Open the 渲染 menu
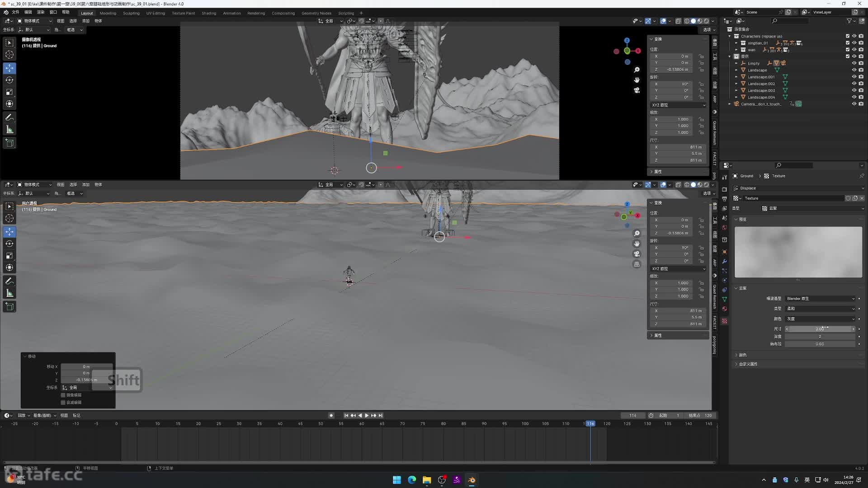Image resolution: width=868 pixels, height=488 pixels. pos(41,12)
